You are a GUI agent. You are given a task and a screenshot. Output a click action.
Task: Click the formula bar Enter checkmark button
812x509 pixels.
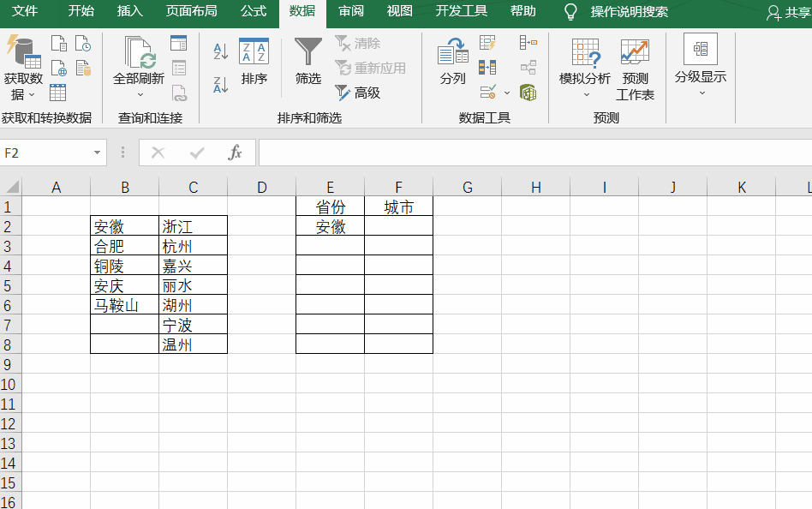[x=197, y=153]
